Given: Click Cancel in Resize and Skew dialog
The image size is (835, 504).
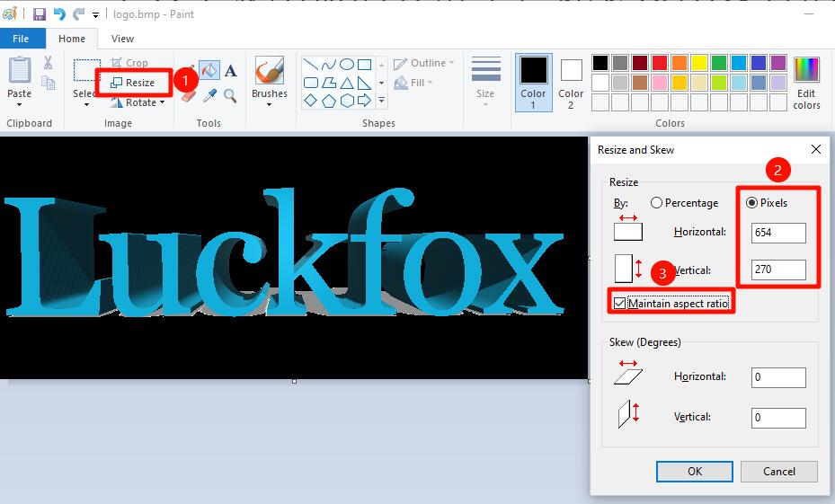Looking at the screenshot, I should click(x=779, y=472).
